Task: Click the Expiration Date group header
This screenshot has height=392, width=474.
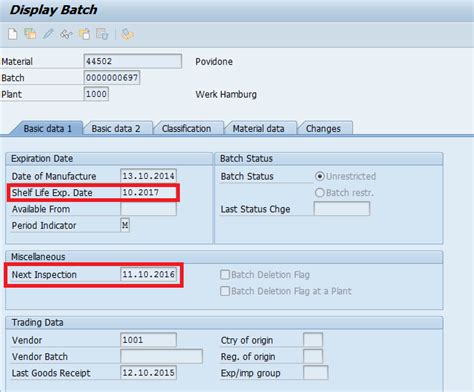Action: pyautogui.click(x=42, y=159)
